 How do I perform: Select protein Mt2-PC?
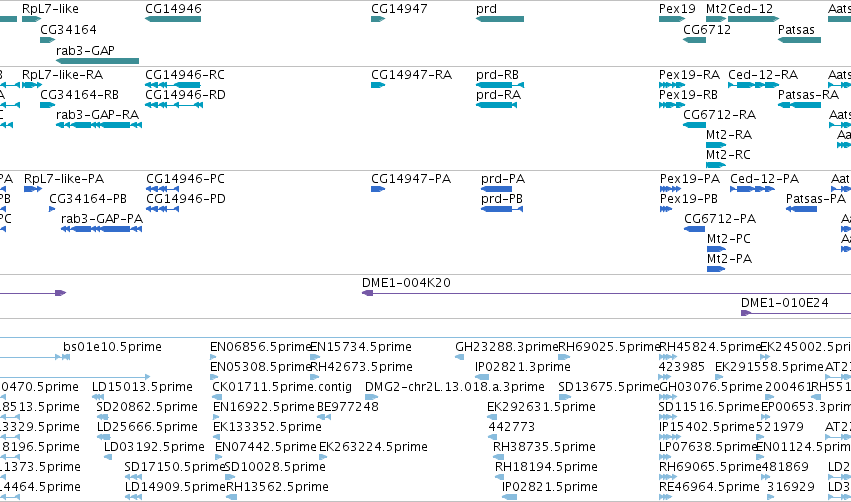(716, 249)
